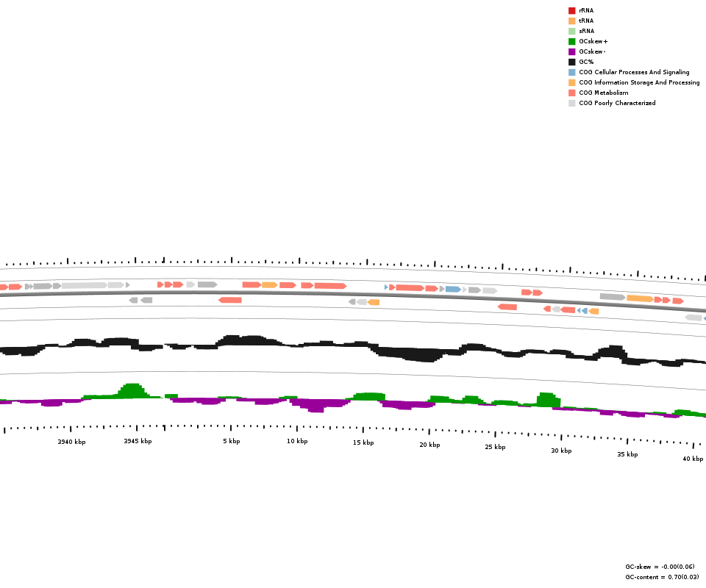Click the "3945 kbp" position label
Viewport: 706px width, 588px height.
138,441
